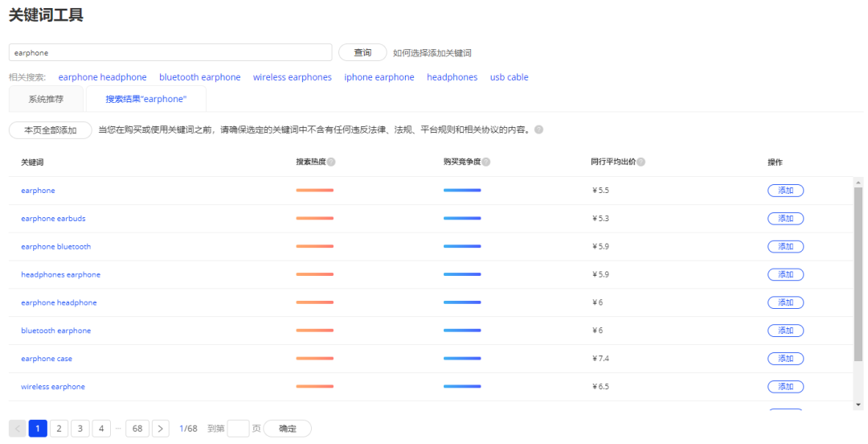The height and width of the screenshot is (444, 868).
Task: Click related search 'usb cable'
Action: pyautogui.click(x=510, y=77)
